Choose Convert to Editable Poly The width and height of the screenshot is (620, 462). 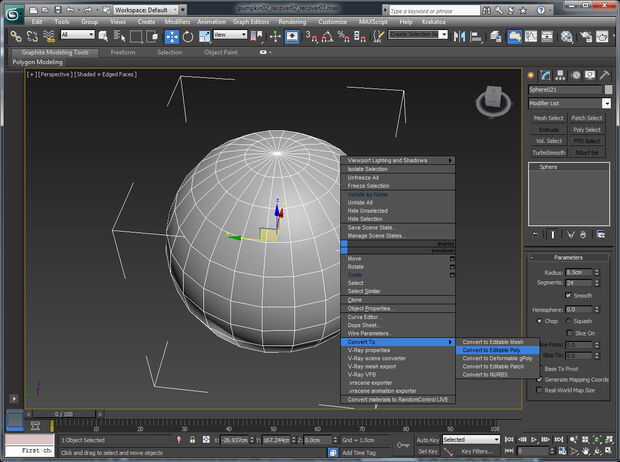click(x=490, y=350)
